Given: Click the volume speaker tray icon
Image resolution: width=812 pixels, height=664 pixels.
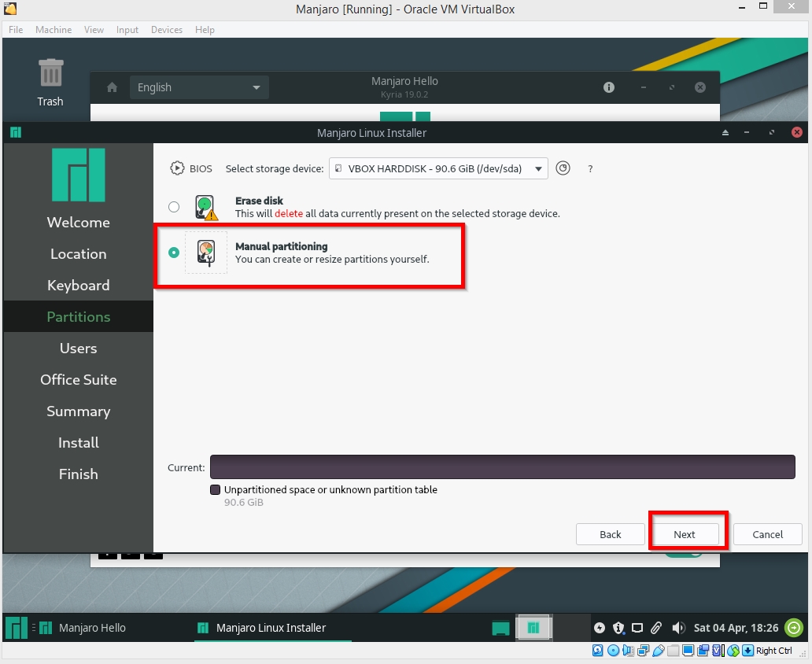Looking at the screenshot, I should [x=678, y=628].
